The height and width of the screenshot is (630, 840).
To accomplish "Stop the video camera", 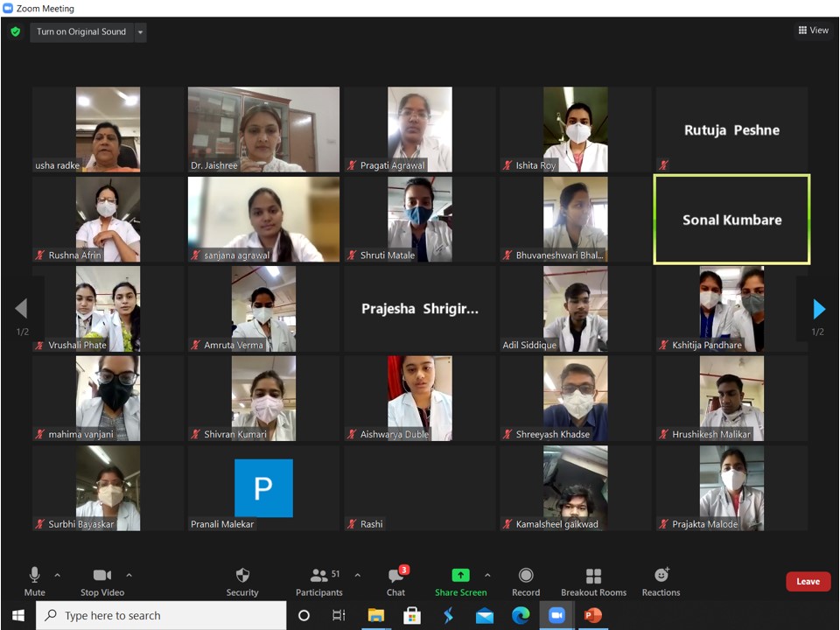I will 101,575.
